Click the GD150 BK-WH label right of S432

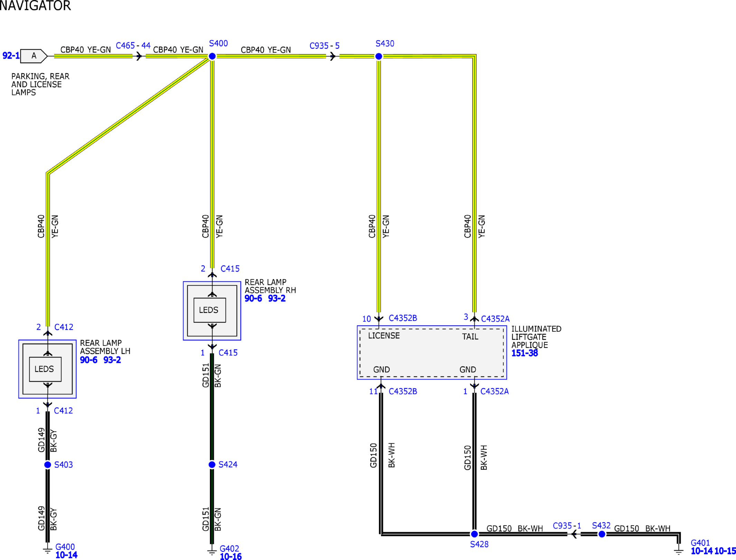click(x=642, y=529)
